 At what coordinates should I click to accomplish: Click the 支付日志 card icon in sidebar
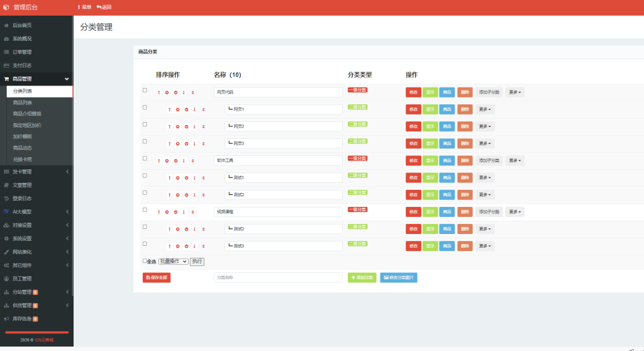coord(6,65)
